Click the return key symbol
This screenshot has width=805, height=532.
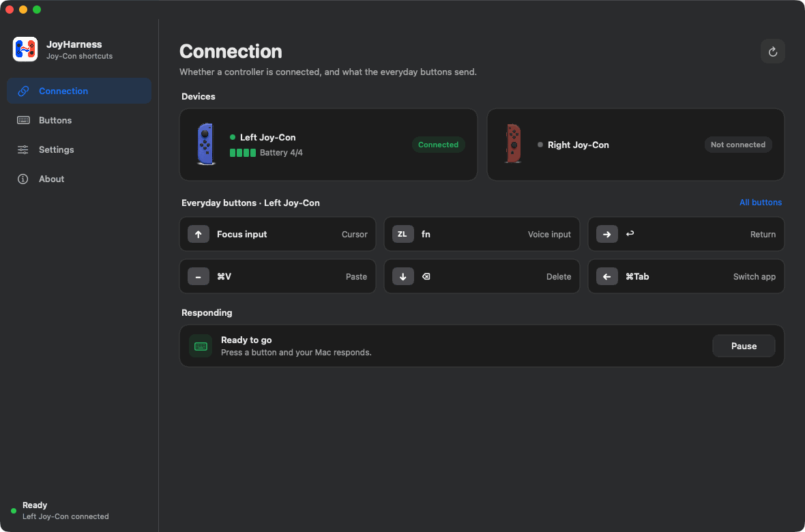click(x=630, y=234)
